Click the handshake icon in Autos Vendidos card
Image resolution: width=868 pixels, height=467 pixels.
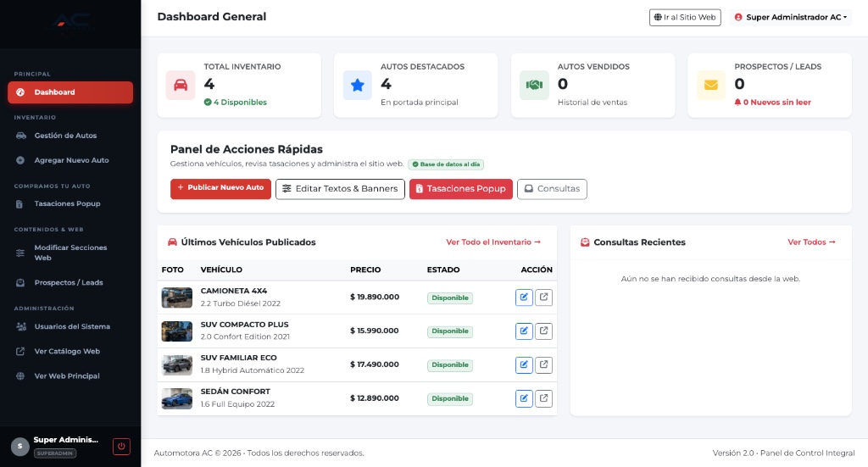(534, 86)
